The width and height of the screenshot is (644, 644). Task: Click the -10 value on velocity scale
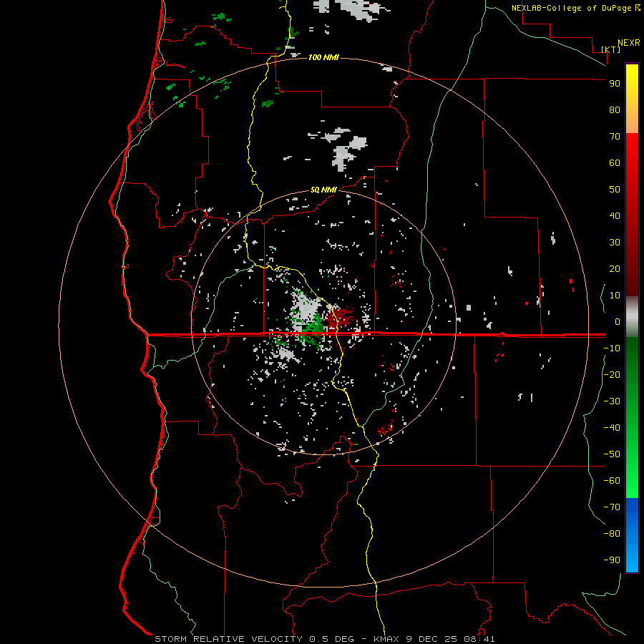pyautogui.click(x=612, y=348)
